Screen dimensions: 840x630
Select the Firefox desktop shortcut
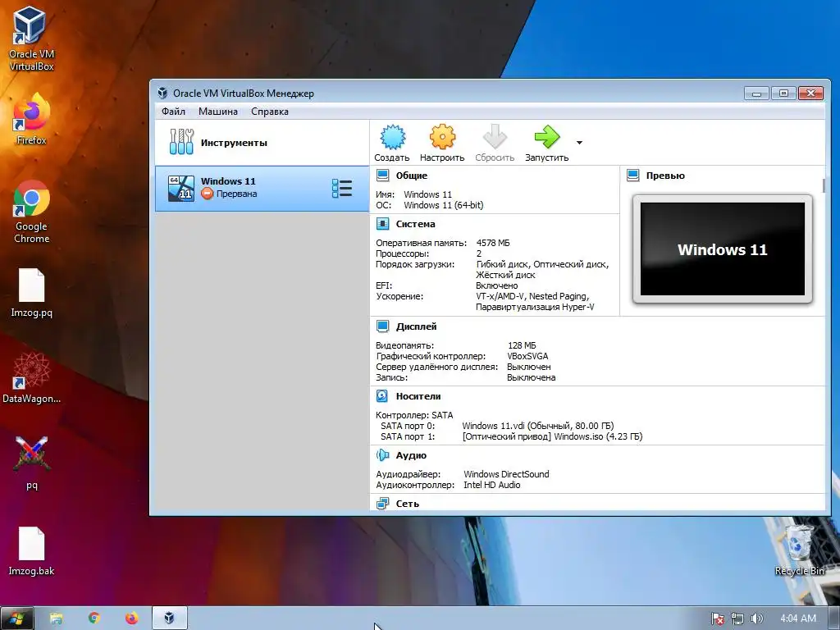(x=32, y=119)
